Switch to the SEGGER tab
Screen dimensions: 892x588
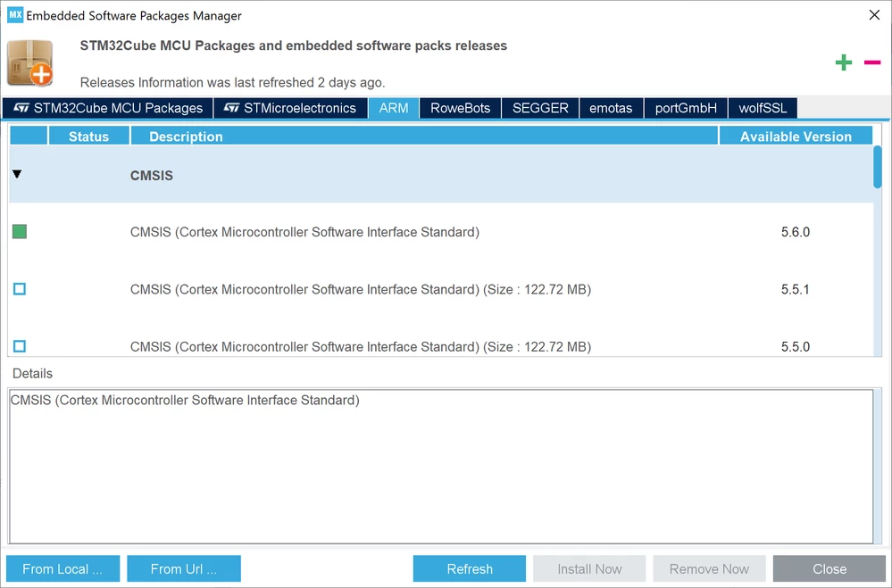540,108
